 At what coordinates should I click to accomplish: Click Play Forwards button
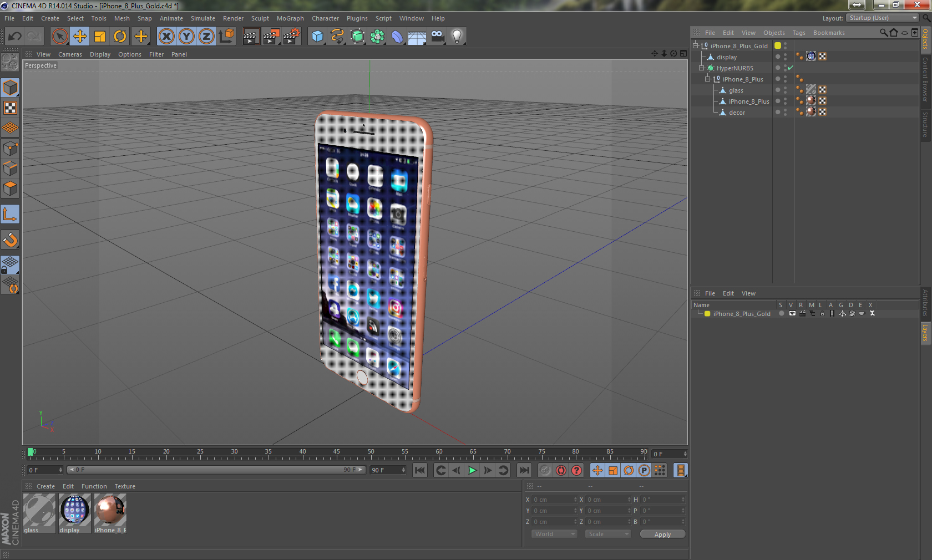(x=472, y=470)
